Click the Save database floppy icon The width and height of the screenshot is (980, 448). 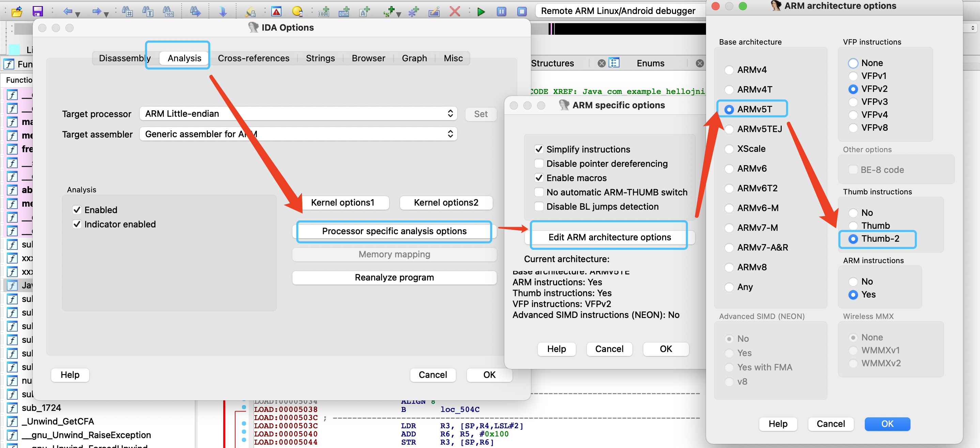pos(38,11)
